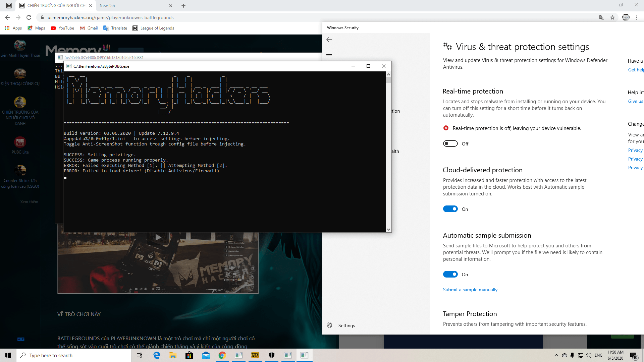The width and height of the screenshot is (644, 362).
Task: Open the volume control in tray
Action: (x=589, y=355)
